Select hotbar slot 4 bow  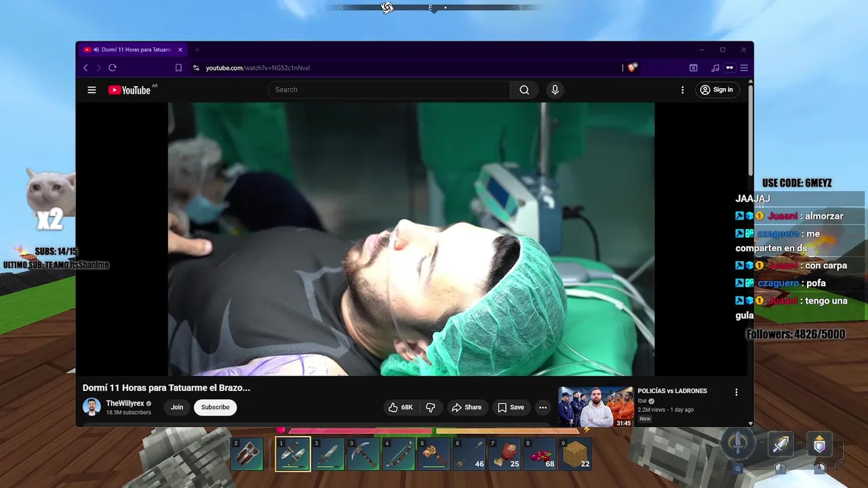pyautogui.click(x=399, y=454)
